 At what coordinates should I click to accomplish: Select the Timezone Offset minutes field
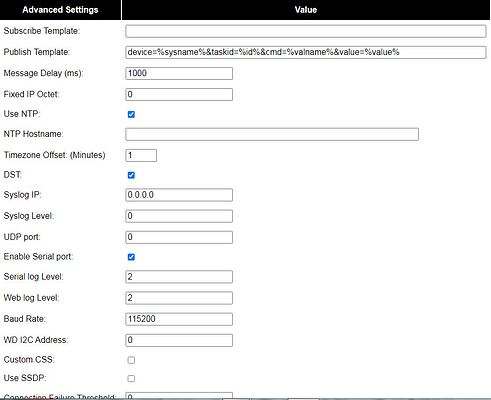[141, 155]
